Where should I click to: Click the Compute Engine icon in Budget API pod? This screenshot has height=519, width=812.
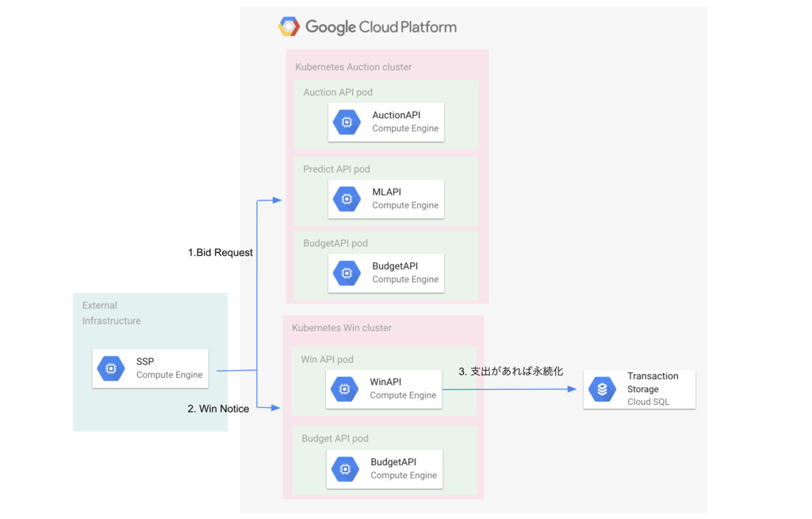(x=345, y=469)
